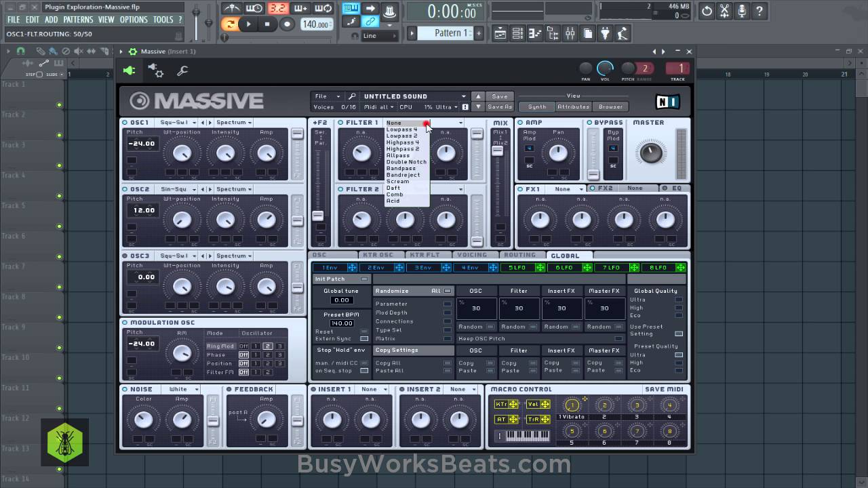
Task: Open the File dropdown in Massive header
Action: coord(327,96)
